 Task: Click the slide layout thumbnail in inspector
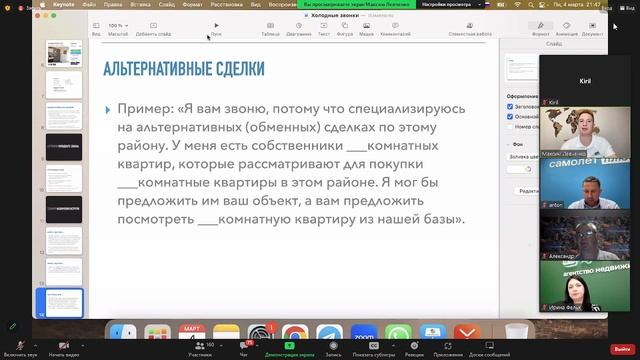coord(521,68)
